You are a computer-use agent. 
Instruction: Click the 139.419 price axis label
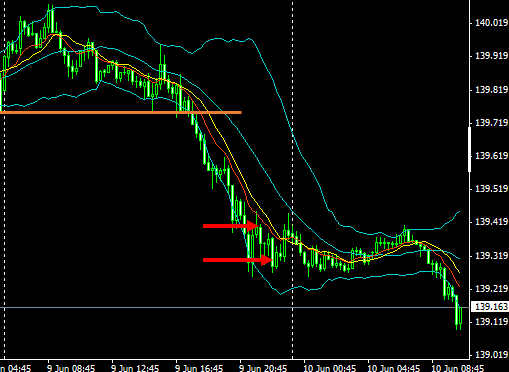pyautogui.click(x=491, y=222)
